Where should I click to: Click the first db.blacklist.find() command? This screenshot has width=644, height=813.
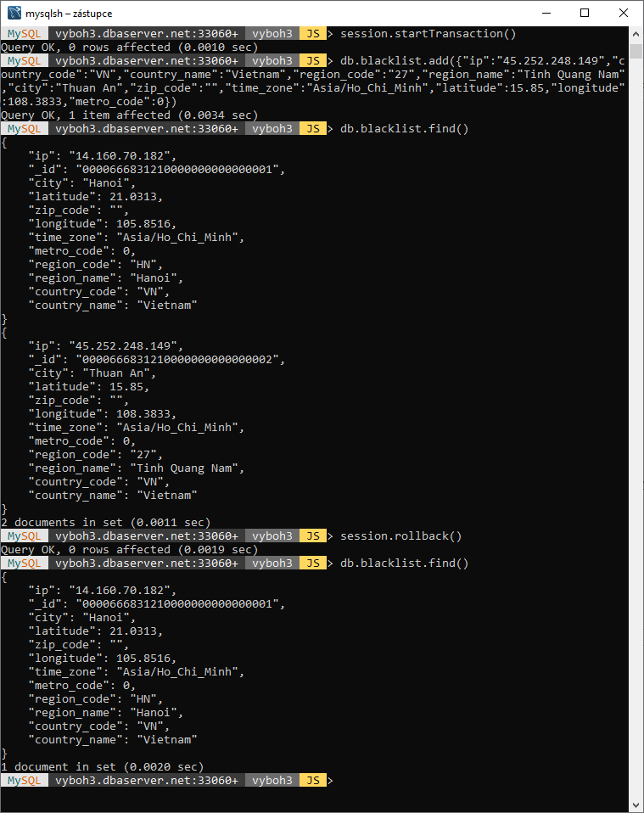point(404,129)
